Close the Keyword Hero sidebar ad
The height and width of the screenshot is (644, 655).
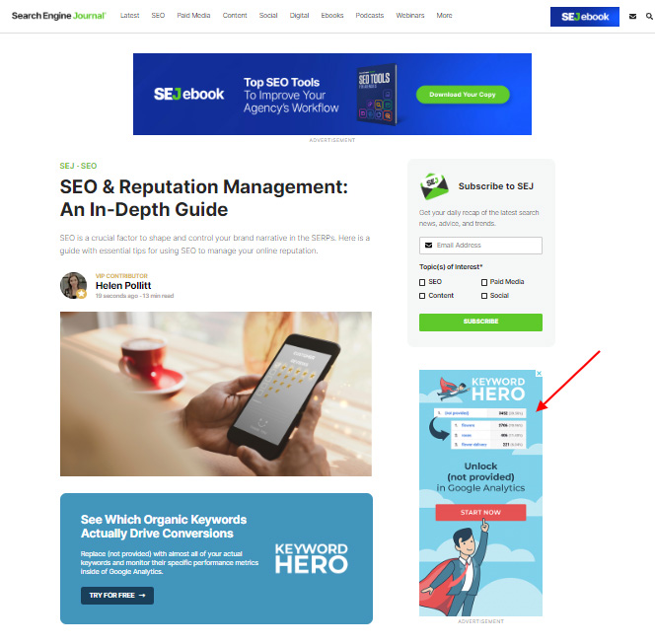(539, 374)
